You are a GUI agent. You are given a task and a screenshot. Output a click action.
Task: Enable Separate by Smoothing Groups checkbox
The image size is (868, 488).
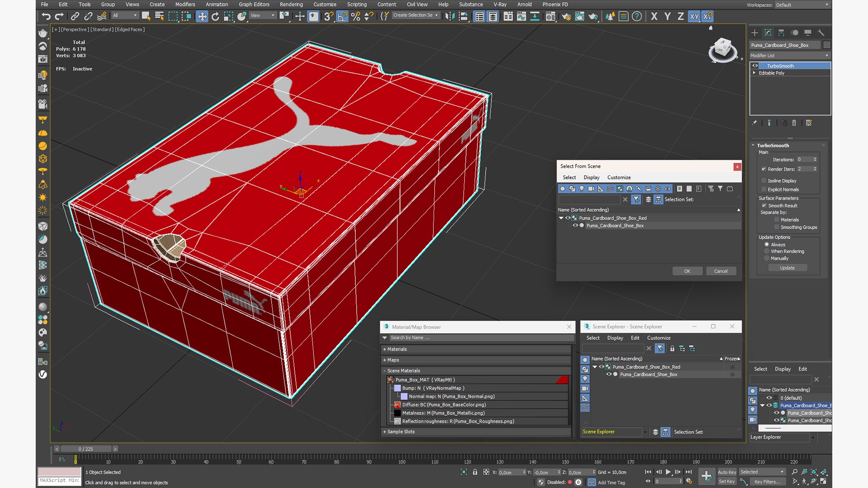(777, 227)
